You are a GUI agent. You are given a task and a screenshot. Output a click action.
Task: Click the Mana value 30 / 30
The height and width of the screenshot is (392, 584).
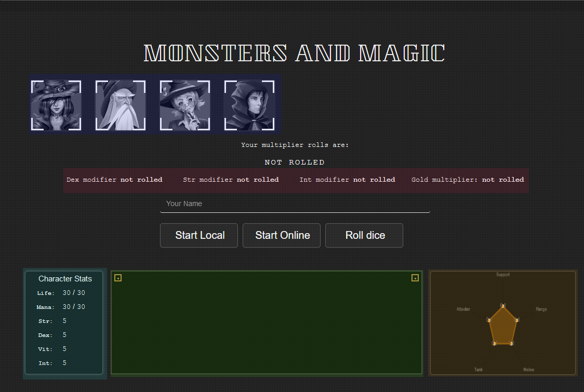pyautogui.click(x=74, y=307)
